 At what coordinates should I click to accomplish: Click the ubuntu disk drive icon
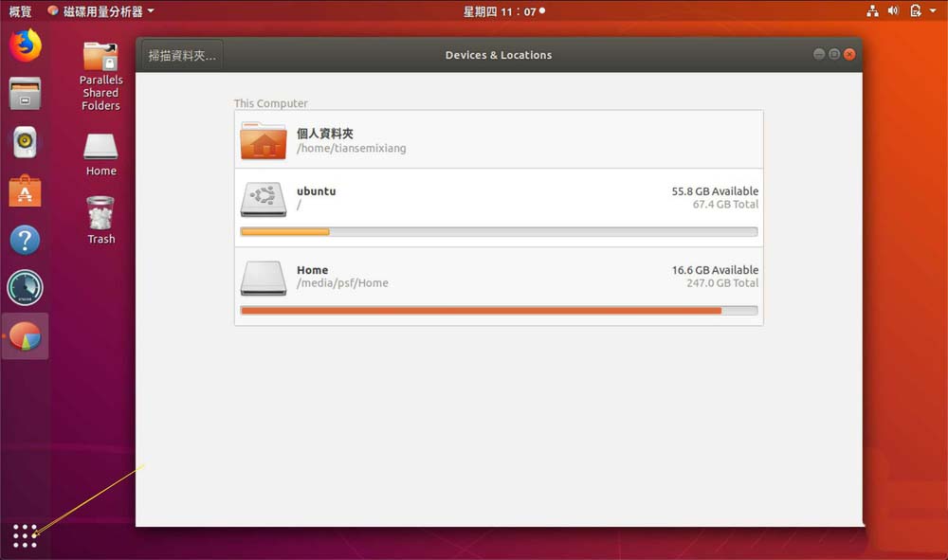click(263, 199)
